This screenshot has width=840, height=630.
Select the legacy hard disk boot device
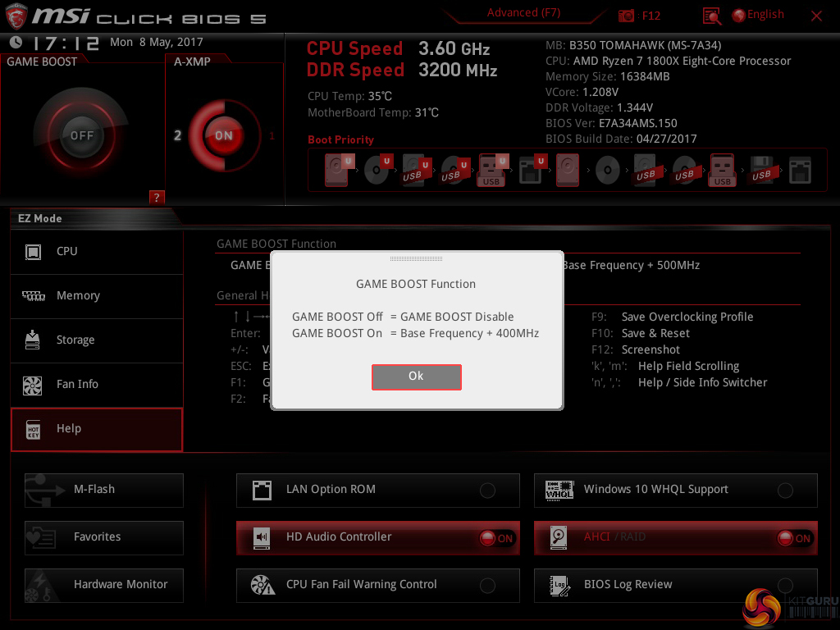[x=568, y=170]
